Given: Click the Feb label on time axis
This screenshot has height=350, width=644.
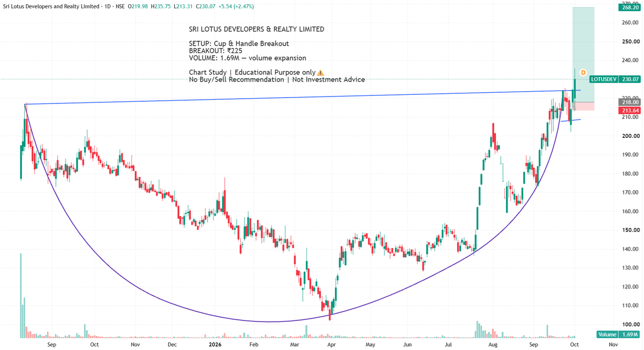Looking at the screenshot, I should coord(254,345).
